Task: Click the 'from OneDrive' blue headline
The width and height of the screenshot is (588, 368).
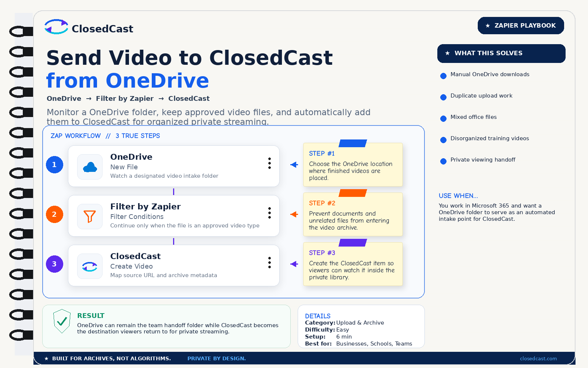Action: pos(128,81)
